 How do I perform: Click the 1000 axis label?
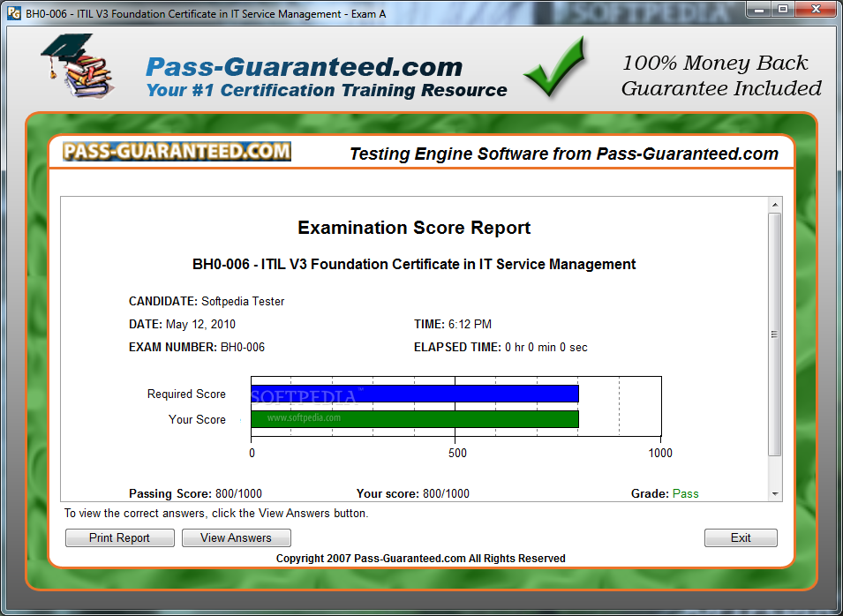point(660,453)
